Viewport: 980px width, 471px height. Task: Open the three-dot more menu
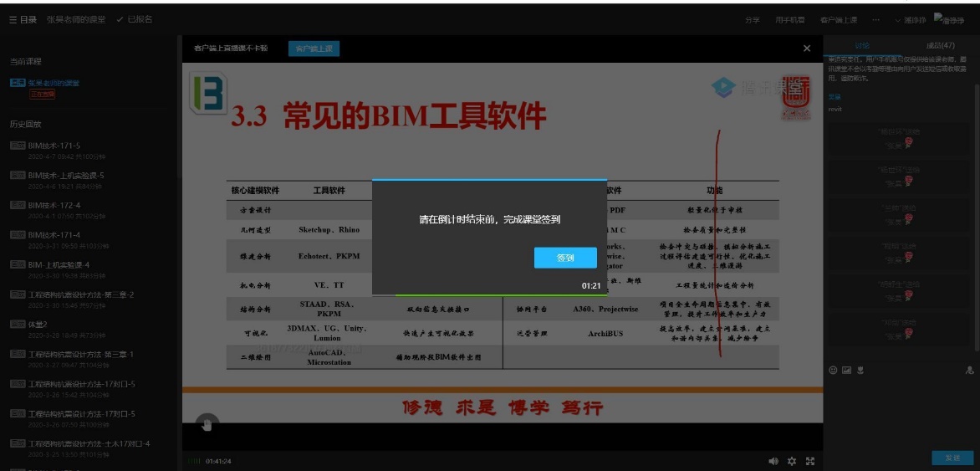point(875,20)
